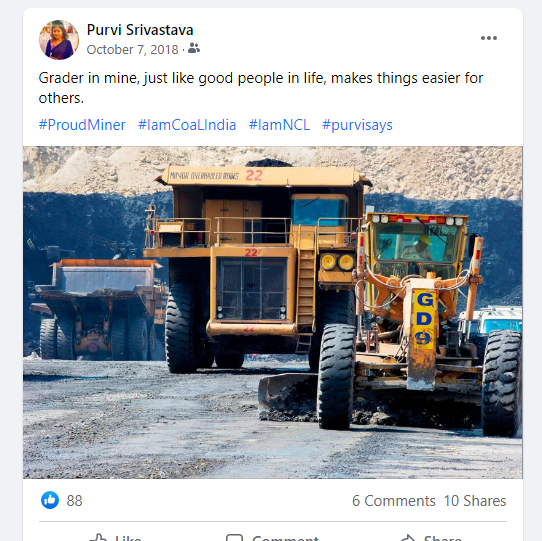Click the Comment button label
The image size is (542, 541).
click(286, 538)
